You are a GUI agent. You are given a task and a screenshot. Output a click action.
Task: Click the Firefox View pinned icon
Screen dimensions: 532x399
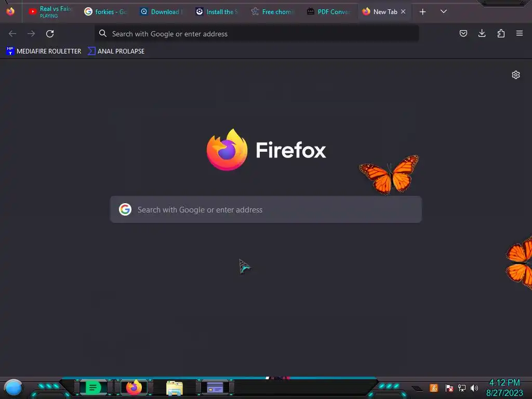pyautogui.click(x=10, y=11)
